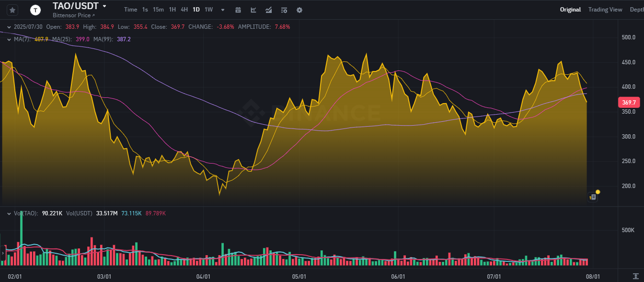Open the calendar date picker icon

(238, 10)
